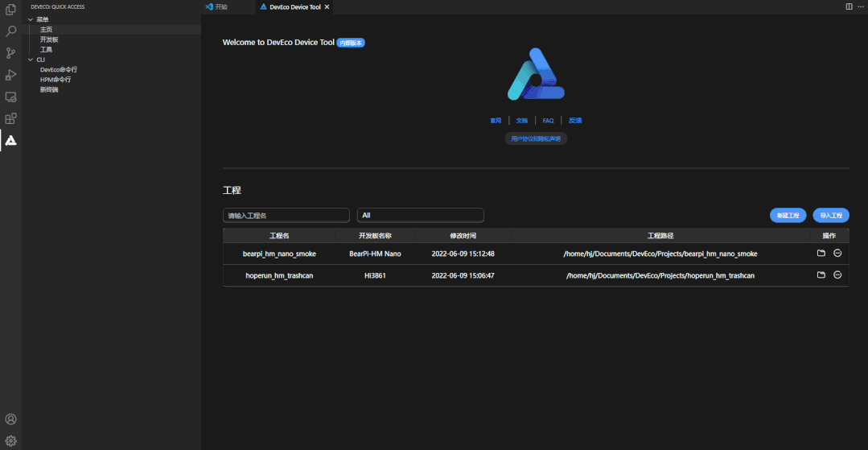Collapse the CLI tree section
Screen dimensions: 868x450
pyautogui.click(x=31, y=60)
